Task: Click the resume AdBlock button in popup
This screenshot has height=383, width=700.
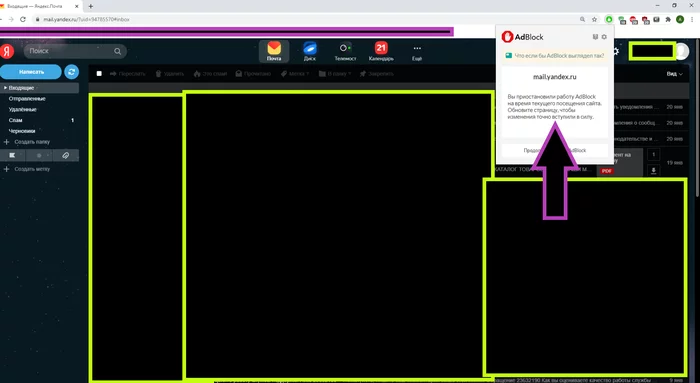Action: 555,150
